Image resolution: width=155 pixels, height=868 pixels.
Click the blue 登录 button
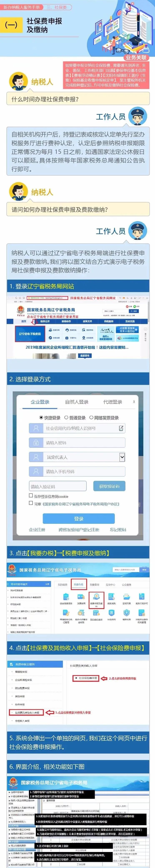coord(79,519)
